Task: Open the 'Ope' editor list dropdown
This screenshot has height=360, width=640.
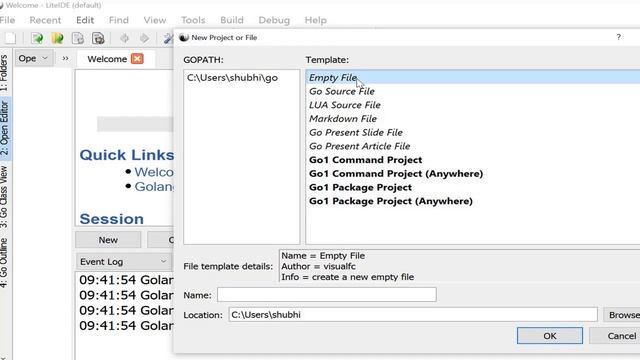Action: 34,58
